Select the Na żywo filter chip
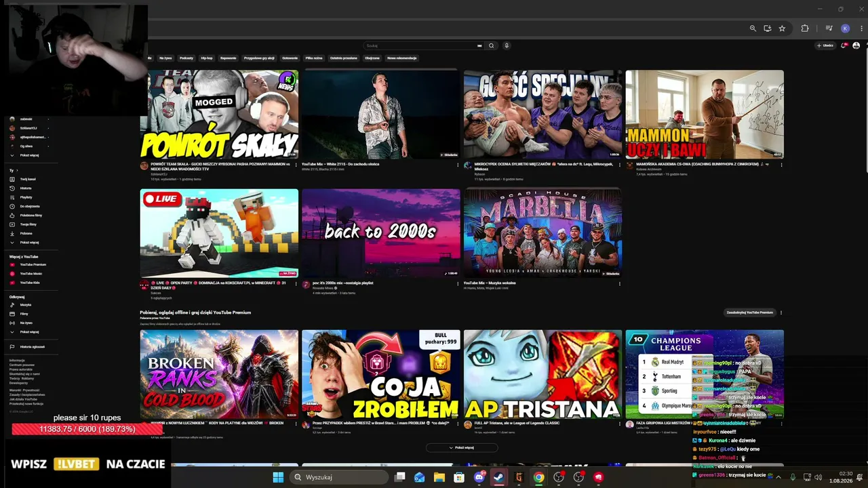 tap(165, 58)
